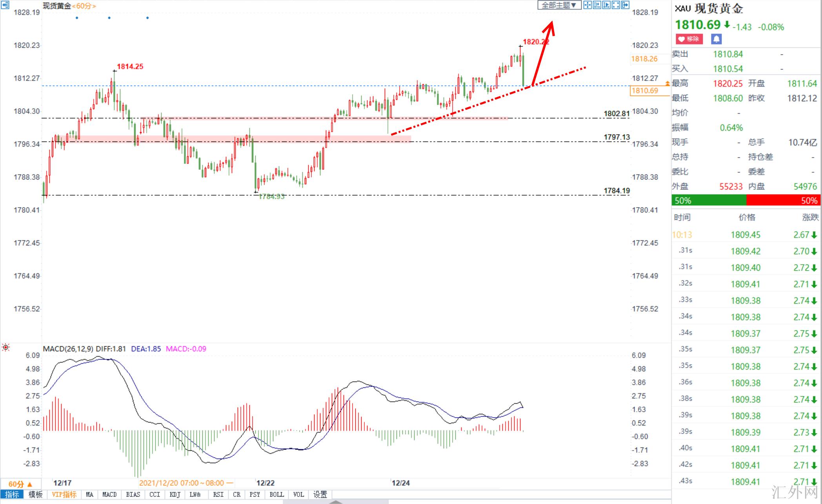Viewport: 822px width, 504px height.
Task: Expand the 60分 timeframe selector
Action: point(20,484)
